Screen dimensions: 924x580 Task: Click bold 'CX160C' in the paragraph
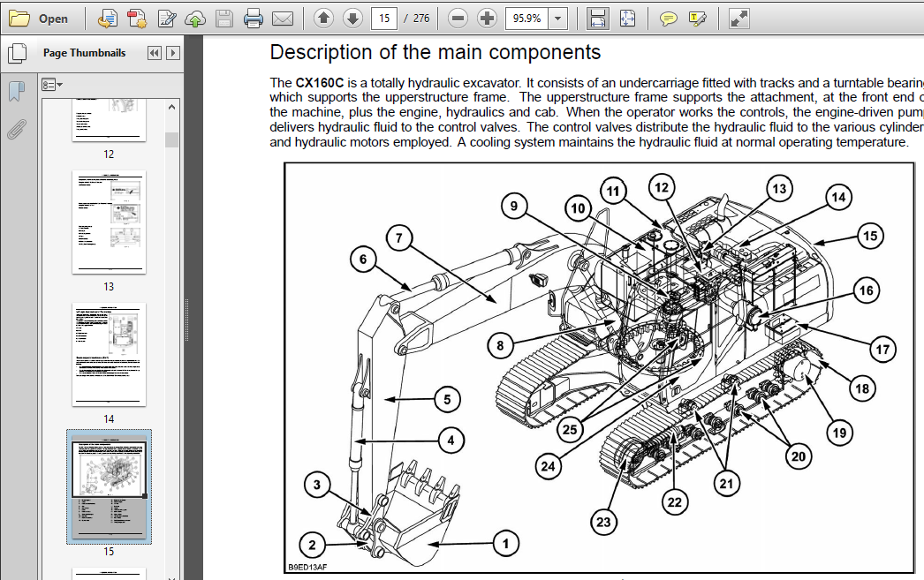pyautogui.click(x=320, y=83)
